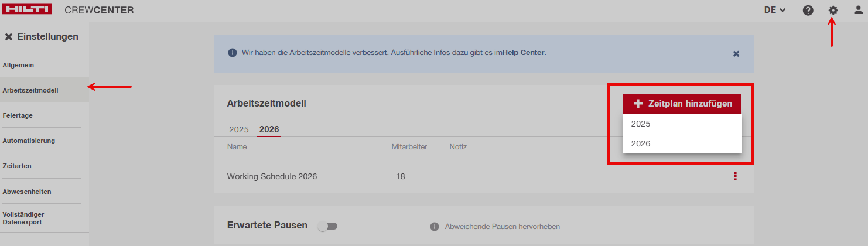Screen dimensions: 868x246
Task: Open the user profile icon
Action: [x=858, y=10]
